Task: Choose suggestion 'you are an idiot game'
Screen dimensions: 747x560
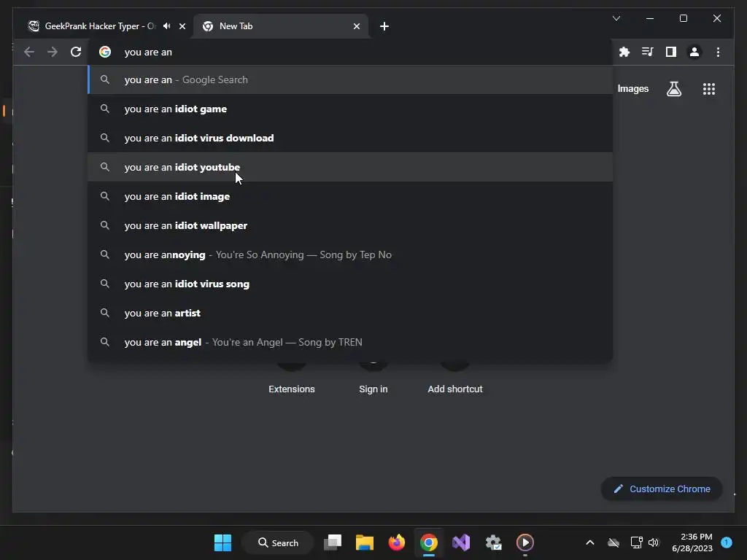Action: pyautogui.click(x=350, y=109)
